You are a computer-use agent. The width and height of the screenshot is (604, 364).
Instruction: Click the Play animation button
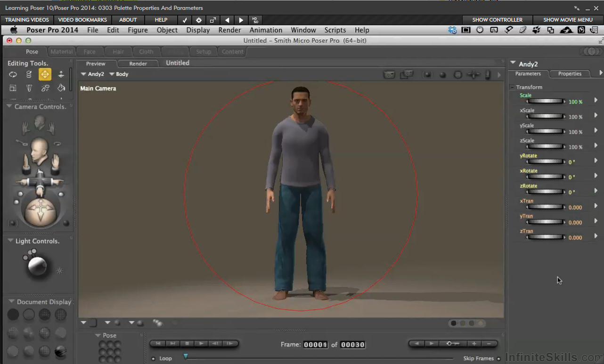201,344
